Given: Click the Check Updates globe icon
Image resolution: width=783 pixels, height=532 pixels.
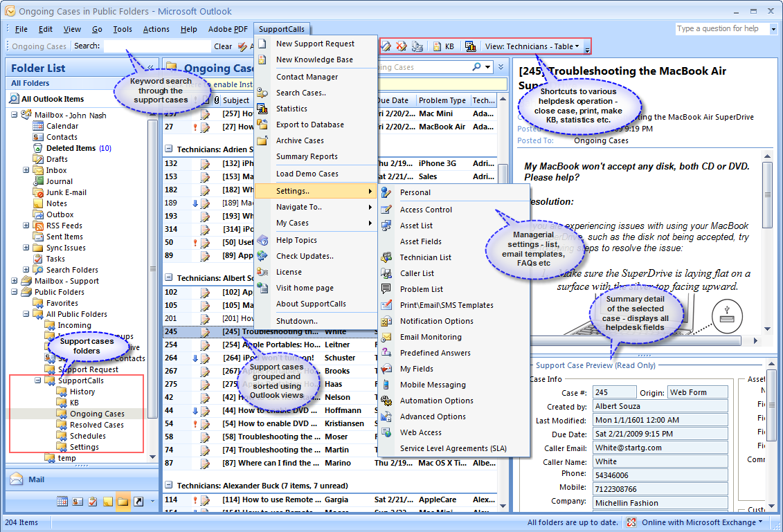Looking at the screenshot, I should pos(262,256).
